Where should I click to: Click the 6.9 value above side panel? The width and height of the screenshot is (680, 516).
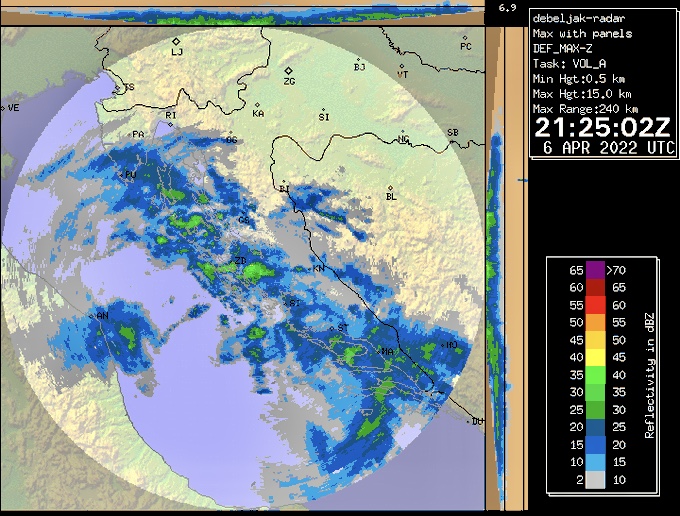coord(507,7)
